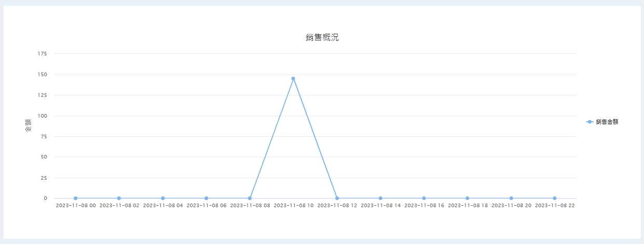644x244 pixels.
Task: Select the data point at 2023-11-08 12
Action: (x=337, y=198)
